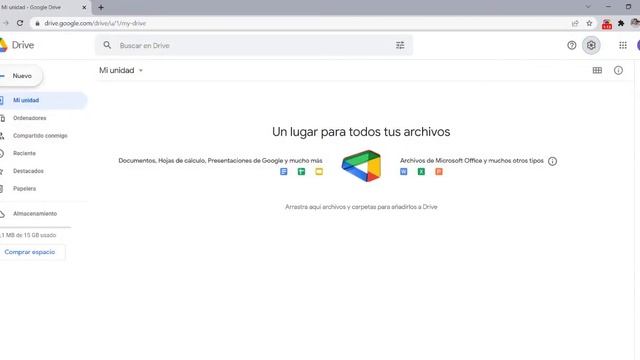Click the Microsoft PowerPoint icon
This screenshot has width=640, height=360.
439,171
